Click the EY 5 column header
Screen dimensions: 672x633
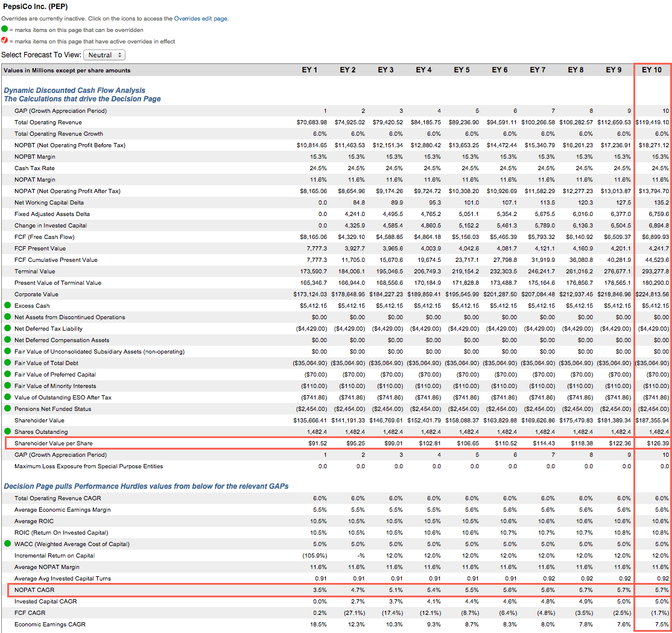coord(461,70)
